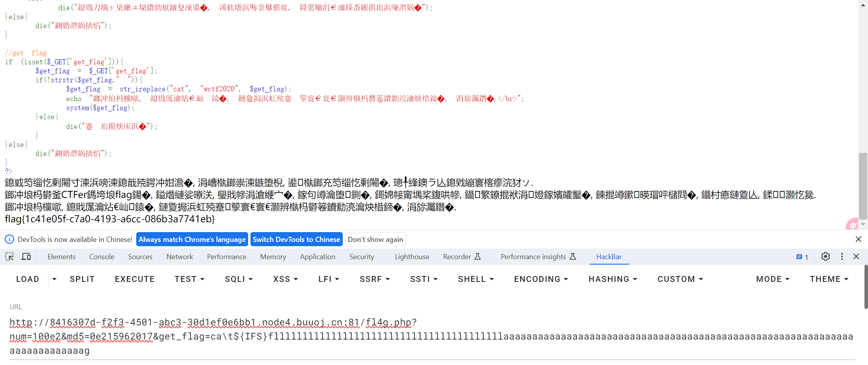
Task: Click the page vertical scrollbar thumb
Action: coord(863,186)
